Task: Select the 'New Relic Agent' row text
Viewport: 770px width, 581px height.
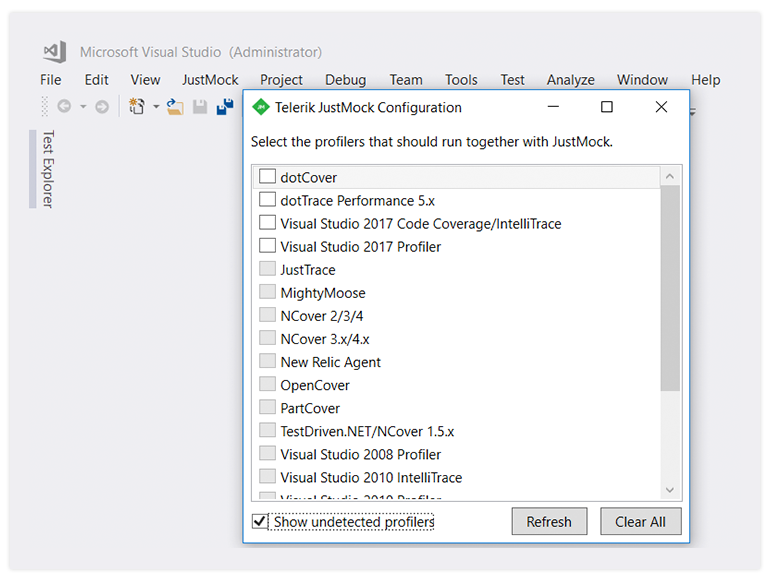Action: 330,362
